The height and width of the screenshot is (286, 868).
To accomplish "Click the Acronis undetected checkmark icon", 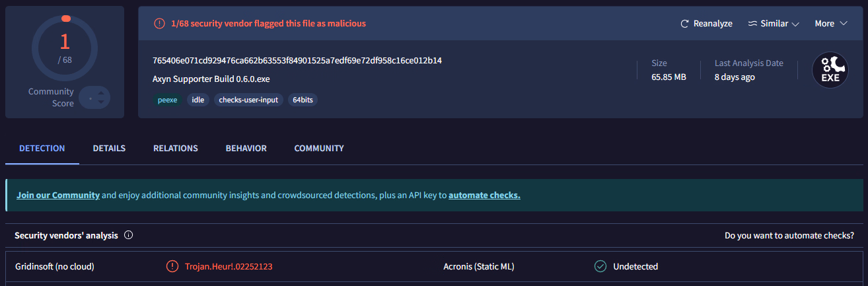I will (x=600, y=267).
